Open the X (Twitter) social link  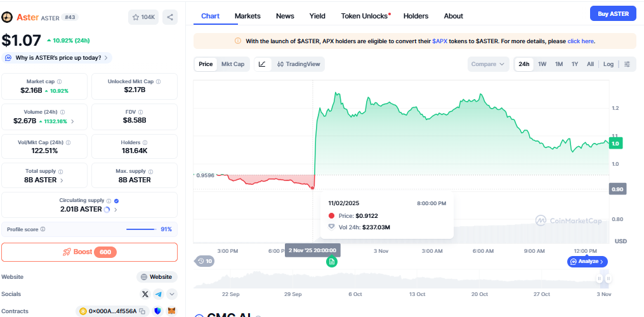click(145, 294)
